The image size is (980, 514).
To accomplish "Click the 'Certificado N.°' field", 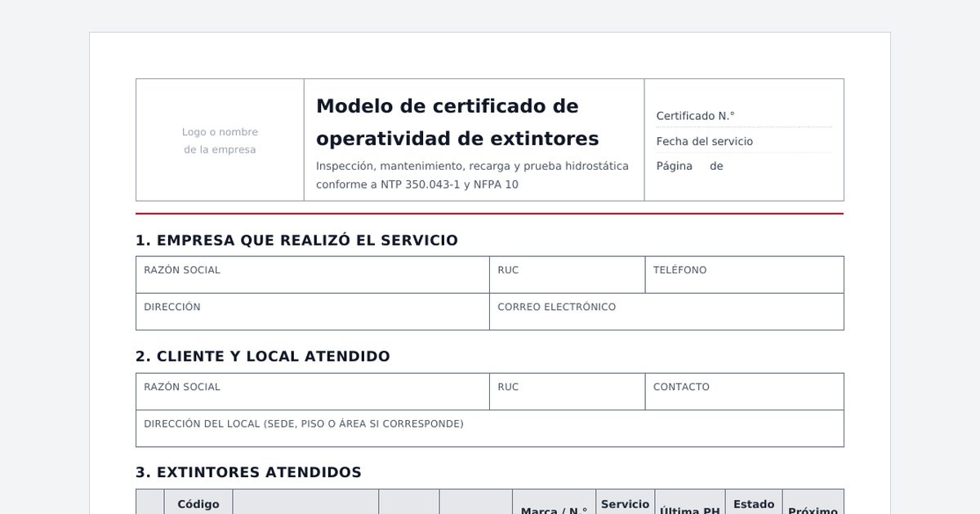I will click(x=744, y=116).
